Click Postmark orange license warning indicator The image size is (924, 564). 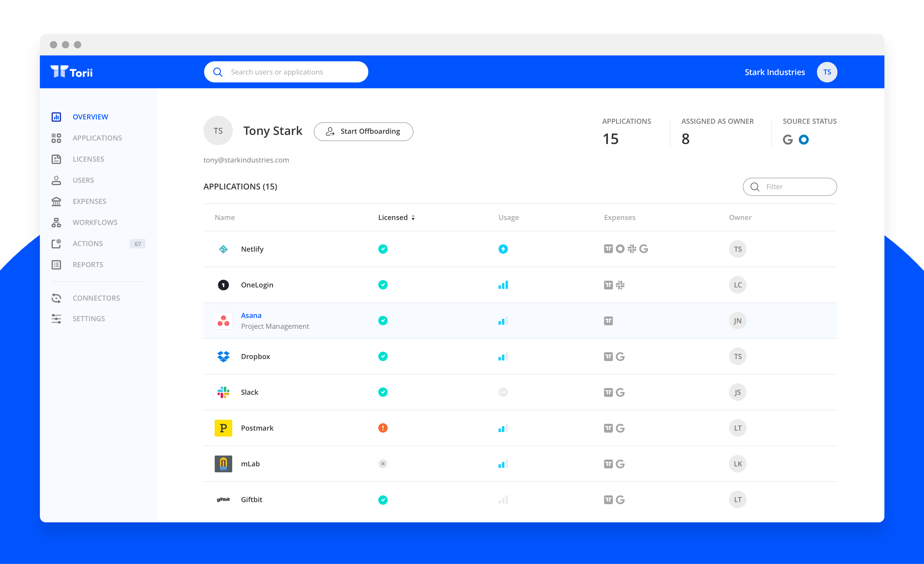click(382, 428)
